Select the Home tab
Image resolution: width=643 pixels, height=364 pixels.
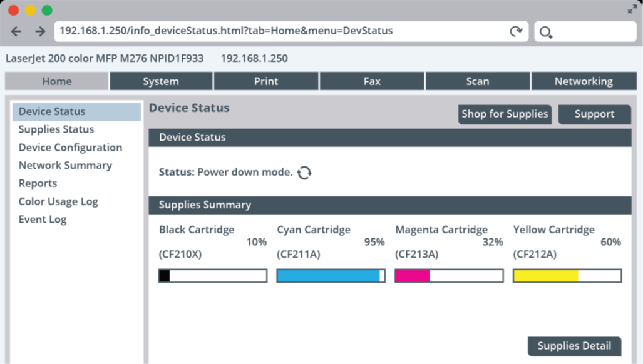coord(56,81)
